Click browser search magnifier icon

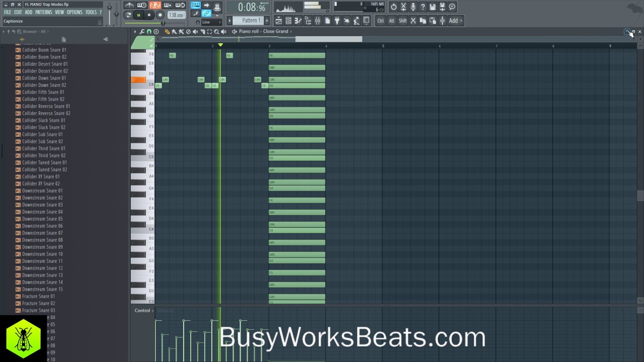tap(19, 32)
